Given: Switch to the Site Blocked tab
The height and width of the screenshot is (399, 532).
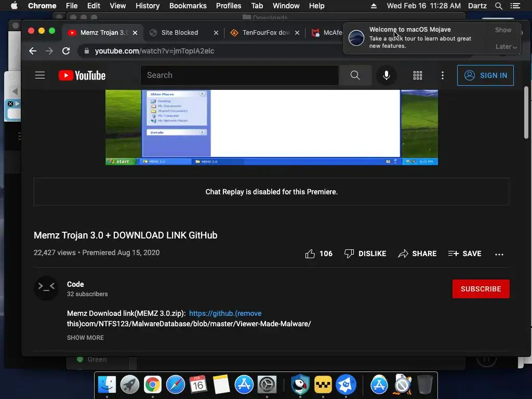Looking at the screenshot, I should coord(180,33).
